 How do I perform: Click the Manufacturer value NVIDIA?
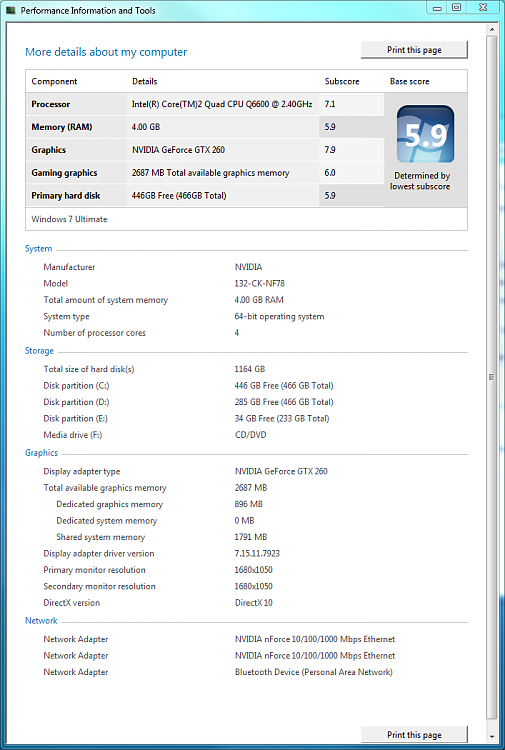pos(248,267)
